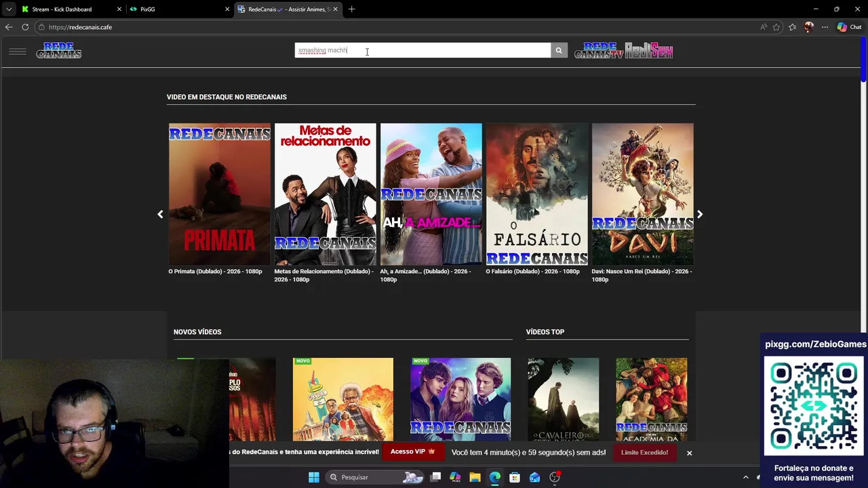Open the RedSex logo link

649,51
